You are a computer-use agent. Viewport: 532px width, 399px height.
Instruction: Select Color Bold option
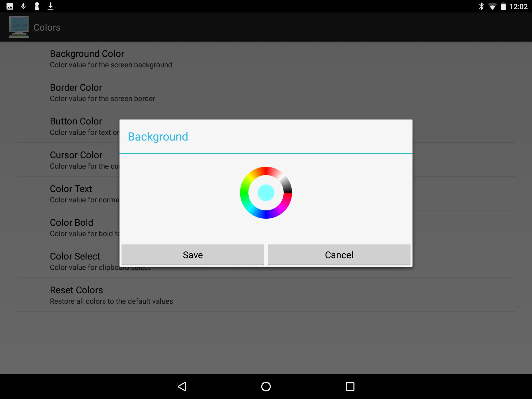pyautogui.click(x=71, y=222)
